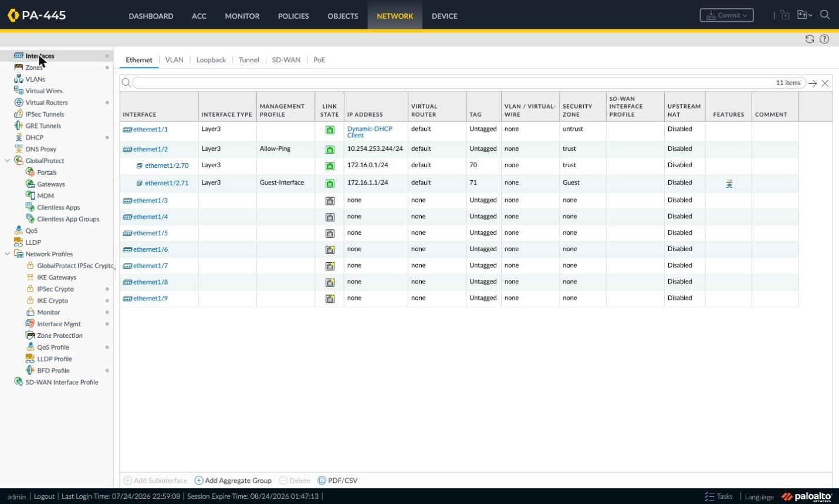Select Virtual Routers in the sidebar

(46, 103)
